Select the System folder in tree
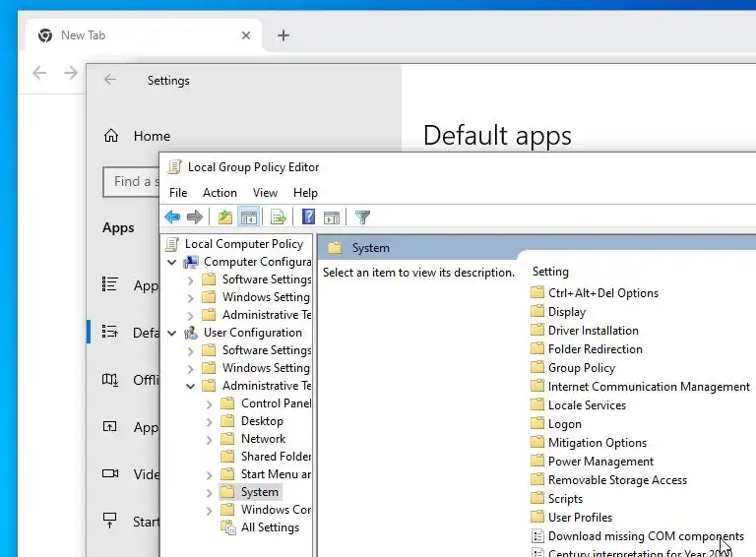The width and height of the screenshot is (756, 557). (250, 492)
